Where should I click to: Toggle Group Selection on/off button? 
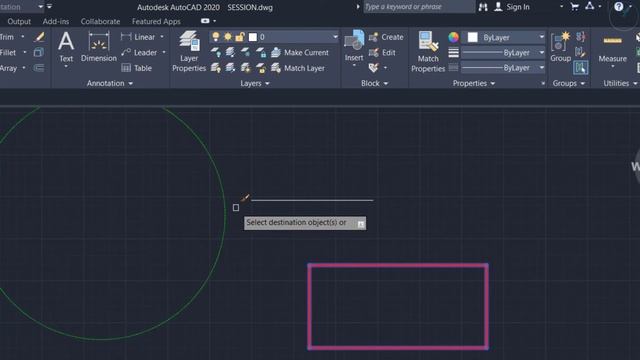pyautogui.click(x=580, y=68)
